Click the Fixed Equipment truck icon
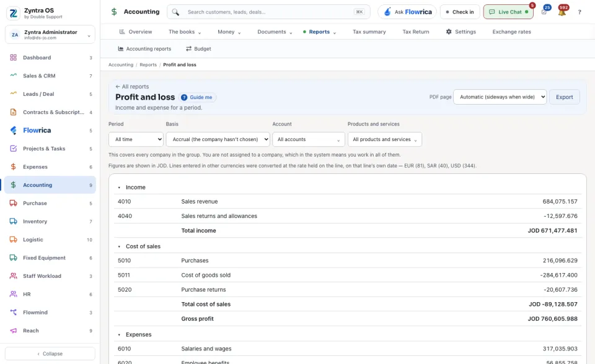Viewport: 595px width, 364px height. [x=13, y=258]
